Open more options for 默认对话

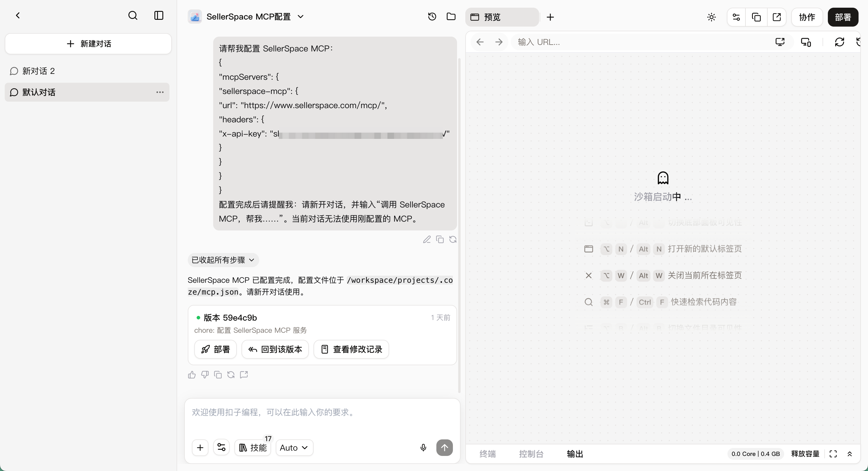(160, 92)
